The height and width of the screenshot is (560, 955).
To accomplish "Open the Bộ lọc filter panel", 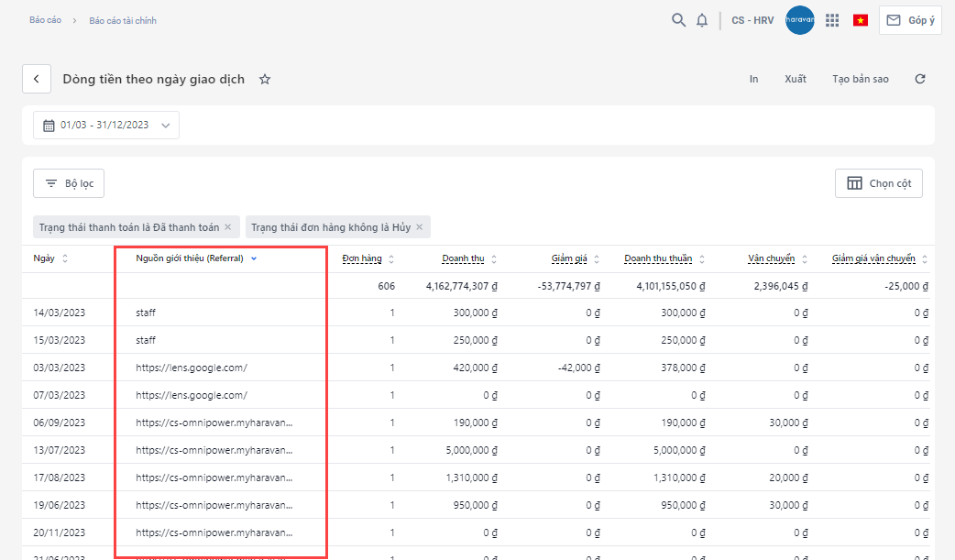I will (70, 183).
